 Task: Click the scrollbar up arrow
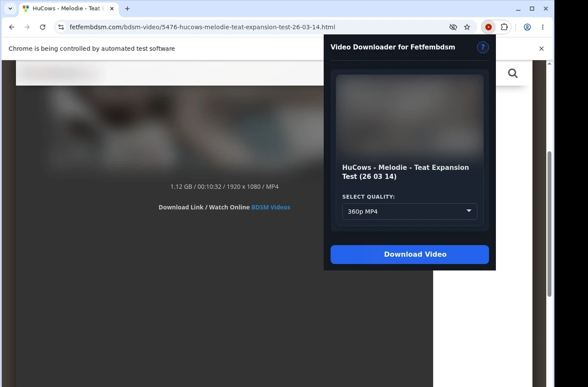coord(549,64)
